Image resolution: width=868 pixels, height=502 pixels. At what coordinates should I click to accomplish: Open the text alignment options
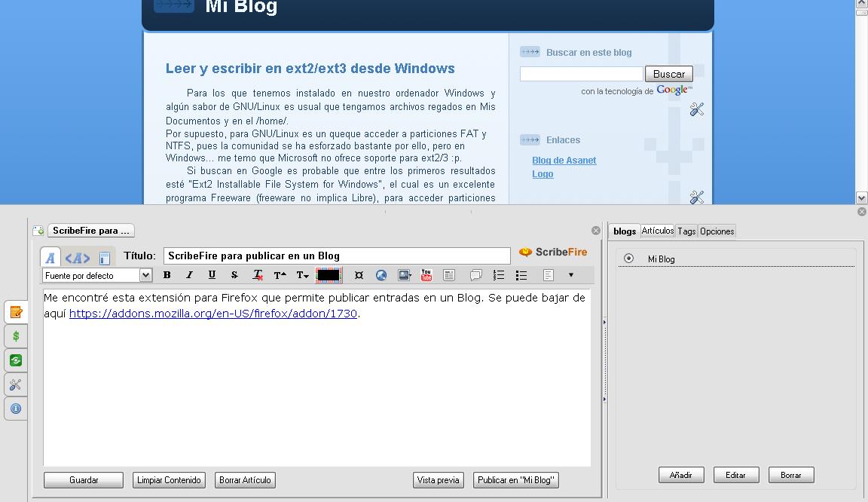coord(548,275)
